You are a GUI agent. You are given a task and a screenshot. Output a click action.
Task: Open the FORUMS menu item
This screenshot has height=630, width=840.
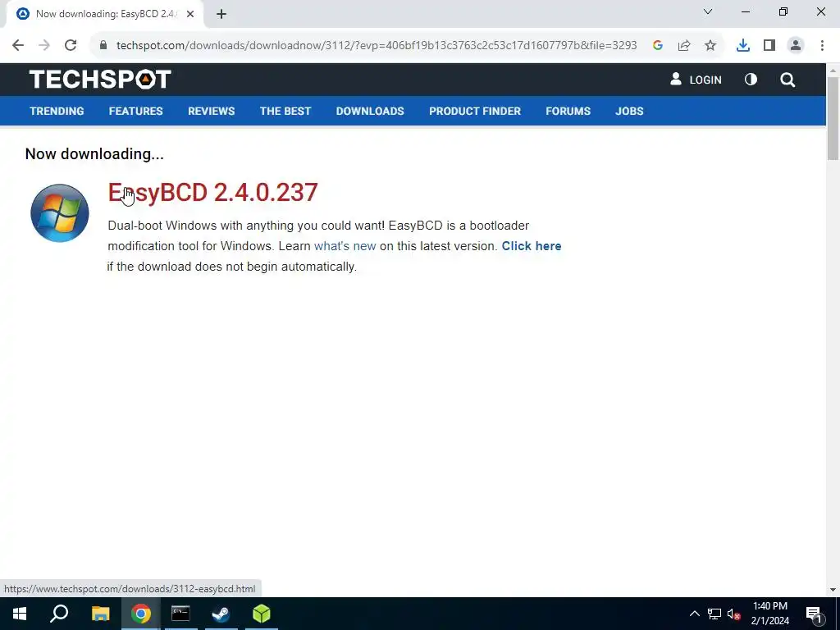point(568,111)
